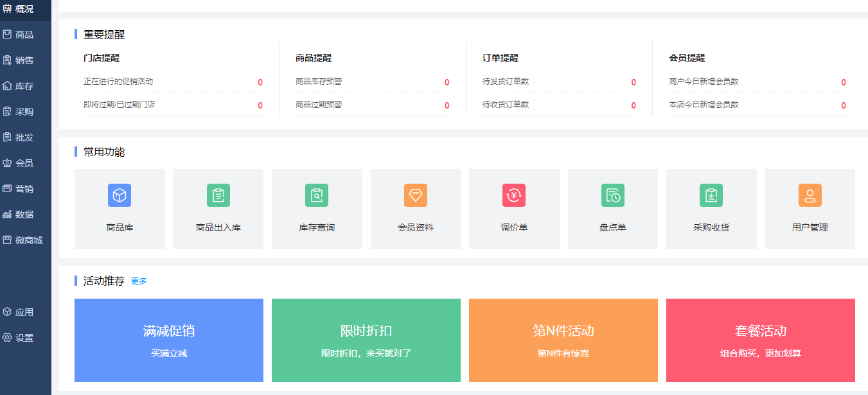Click the 商品出入库 clipboard icon
This screenshot has width=868, height=395.
pos(218,195)
